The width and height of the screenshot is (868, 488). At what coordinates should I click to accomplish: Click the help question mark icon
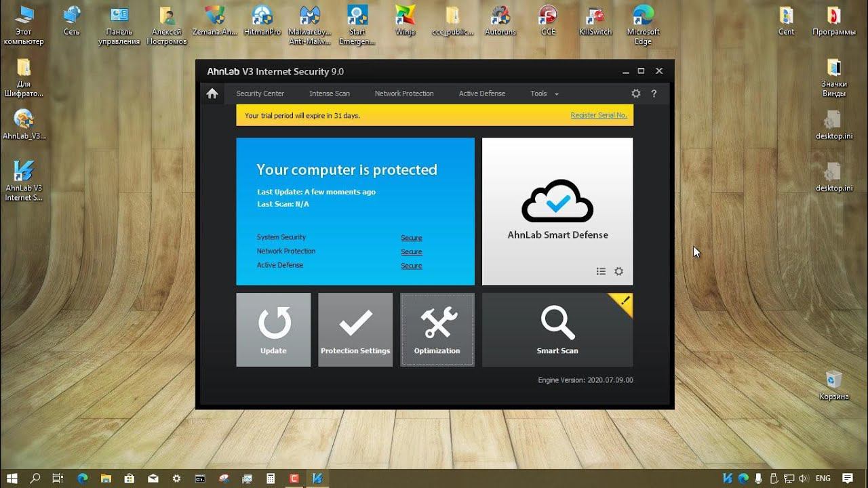pos(654,94)
